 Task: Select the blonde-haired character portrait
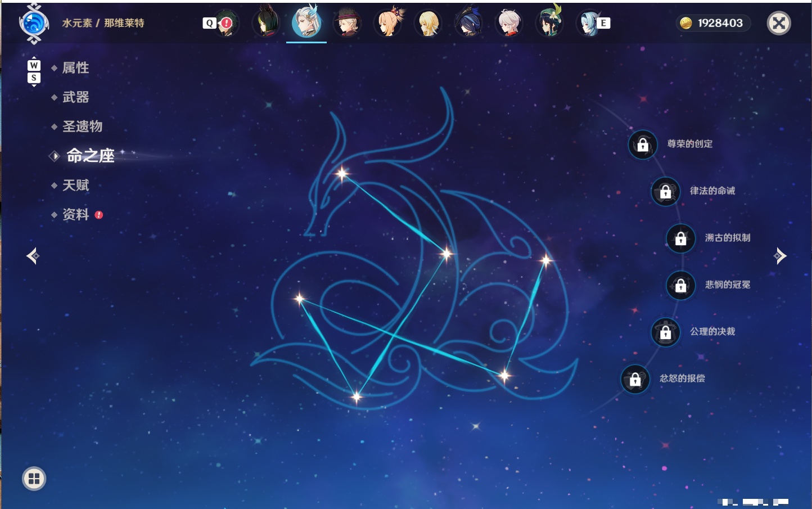tap(428, 23)
